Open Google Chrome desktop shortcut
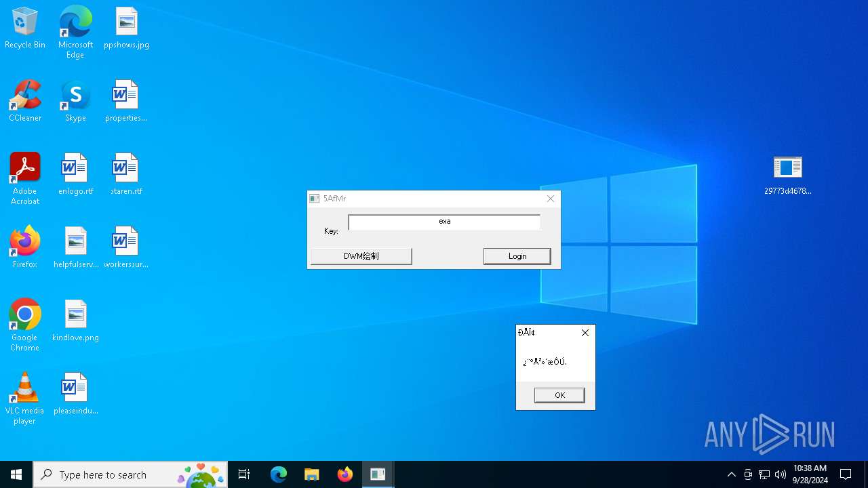Viewport: 868px width, 488px height. pos(25,325)
